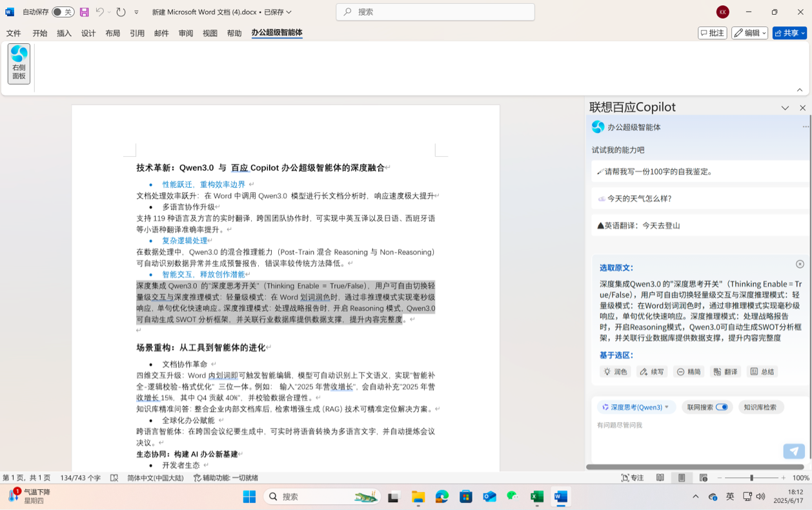Click the 100% zoom level
The height and width of the screenshot is (510, 812).
tap(801, 478)
